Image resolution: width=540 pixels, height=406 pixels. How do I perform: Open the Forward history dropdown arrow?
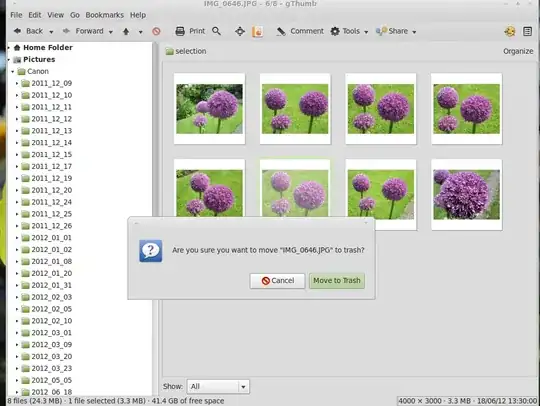click(111, 32)
